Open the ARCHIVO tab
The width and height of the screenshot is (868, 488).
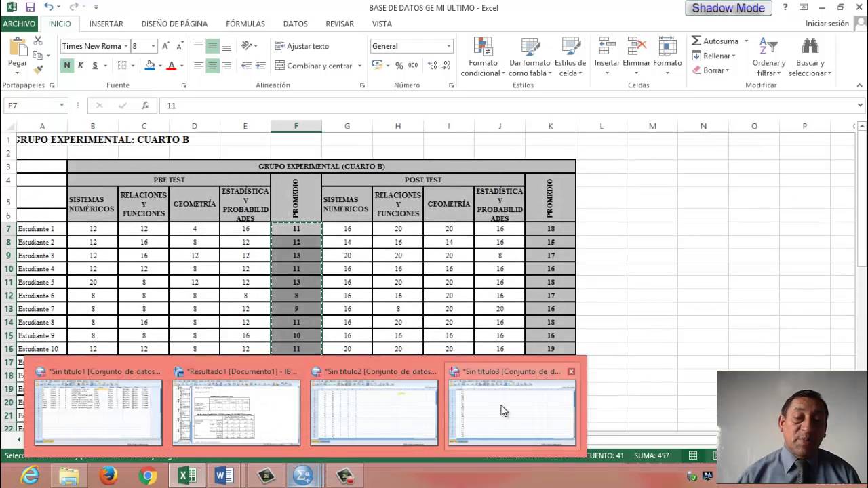(19, 24)
